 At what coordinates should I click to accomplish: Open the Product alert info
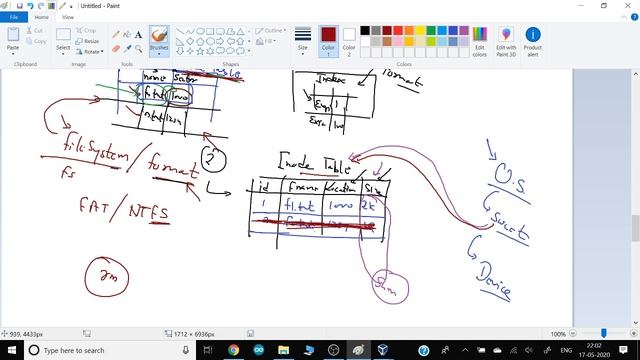(x=533, y=42)
